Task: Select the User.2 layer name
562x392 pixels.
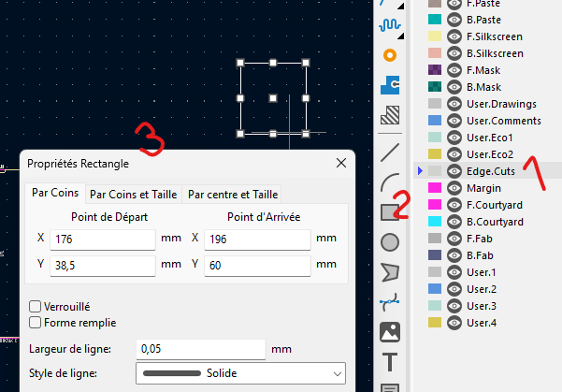Action: click(x=482, y=289)
